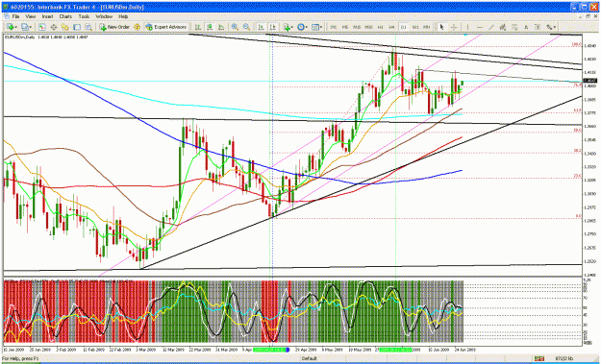Screen dimensions: 601x364
Task: Toggle the Expert Advisors button
Action: [166, 27]
